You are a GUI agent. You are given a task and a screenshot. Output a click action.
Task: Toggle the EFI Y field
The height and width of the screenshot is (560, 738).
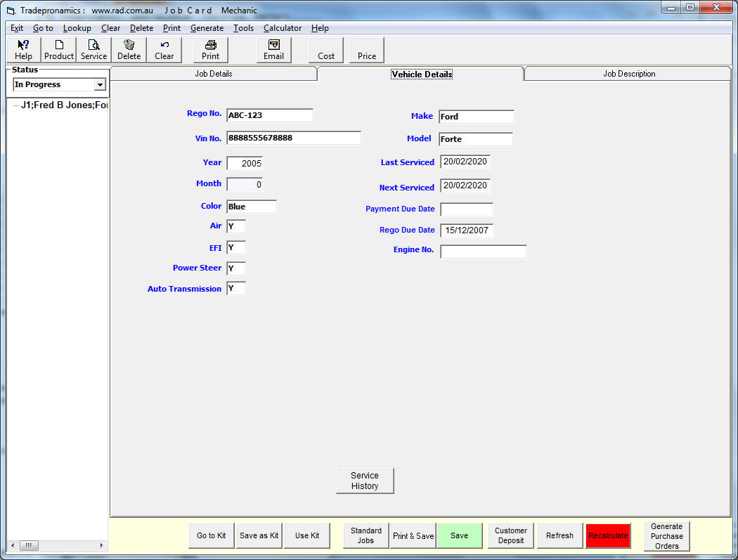pyautogui.click(x=236, y=247)
